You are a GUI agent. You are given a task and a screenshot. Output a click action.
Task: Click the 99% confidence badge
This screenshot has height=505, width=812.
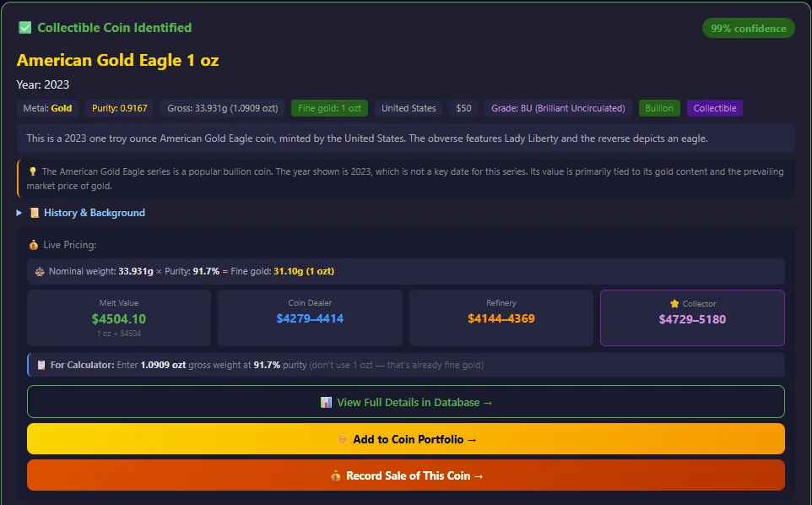tap(749, 29)
